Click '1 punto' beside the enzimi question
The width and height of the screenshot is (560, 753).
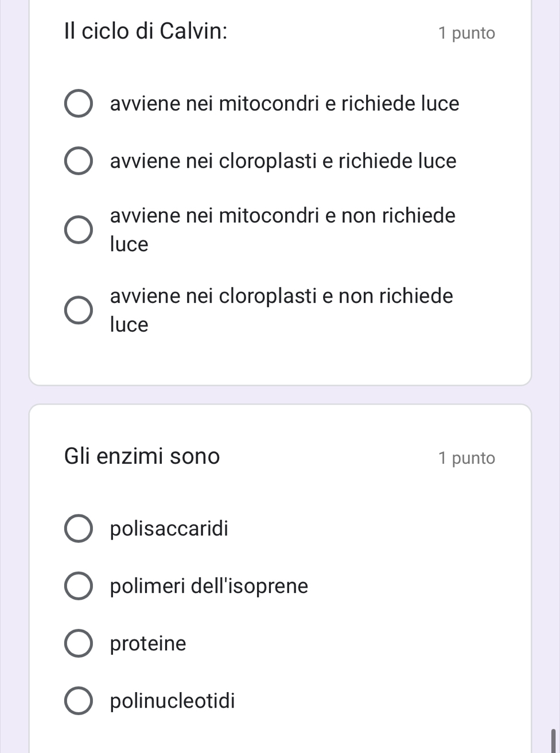pos(466,458)
